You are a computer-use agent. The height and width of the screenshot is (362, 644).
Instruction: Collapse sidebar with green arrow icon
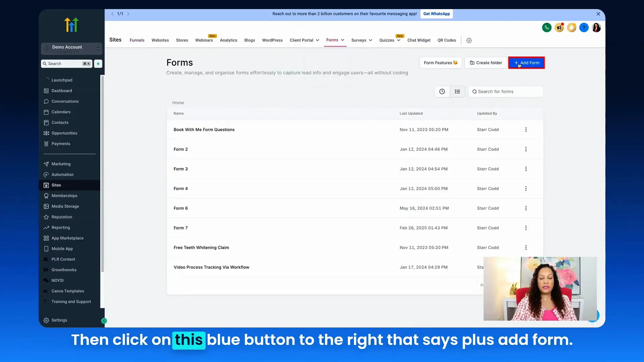click(104, 321)
